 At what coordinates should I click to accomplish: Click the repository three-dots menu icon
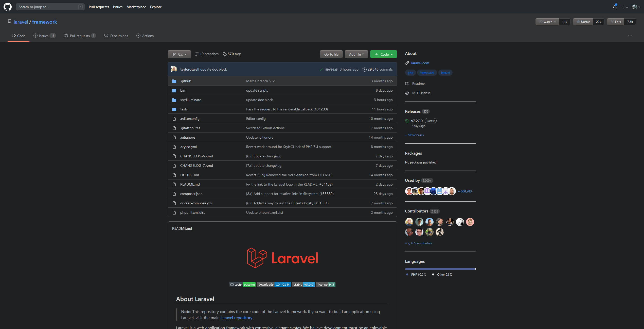[630, 36]
